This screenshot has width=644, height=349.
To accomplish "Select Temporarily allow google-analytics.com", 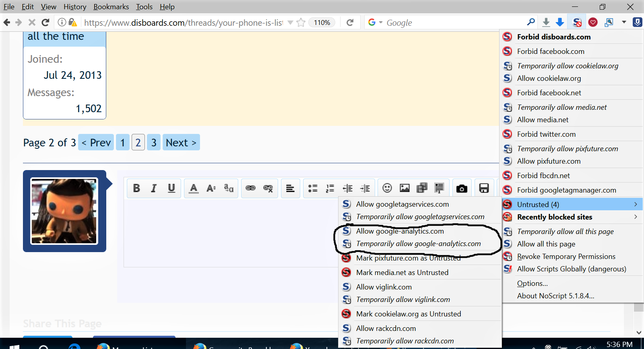I will tap(418, 244).
